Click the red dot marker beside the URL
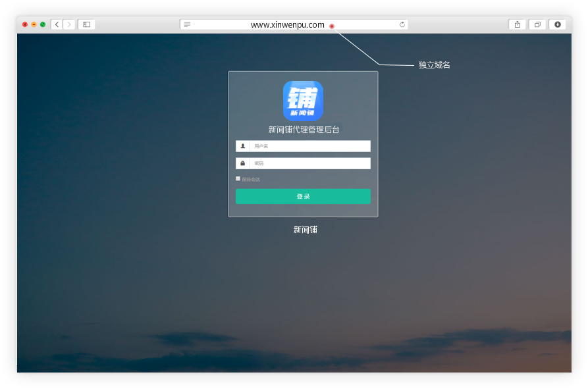Viewport: 588px width, 389px height. (332, 26)
